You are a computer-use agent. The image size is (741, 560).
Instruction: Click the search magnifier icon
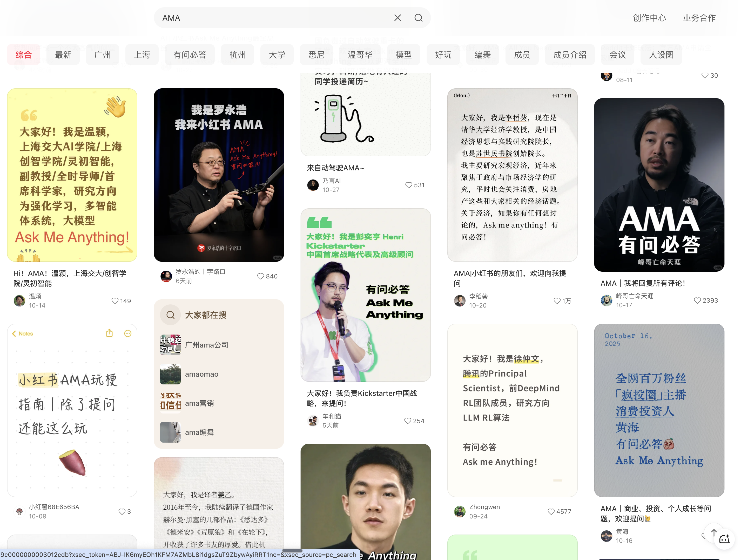coord(418,18)
